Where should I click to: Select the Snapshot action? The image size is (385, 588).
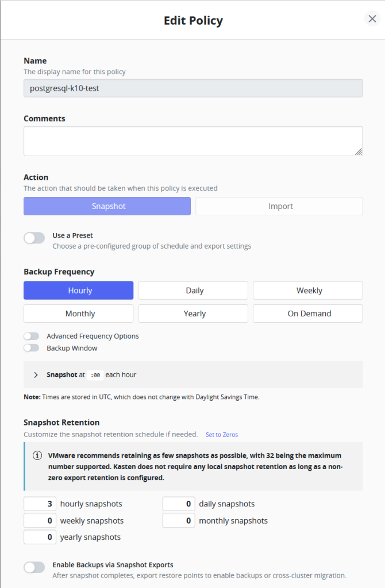[x=107, y=206]
